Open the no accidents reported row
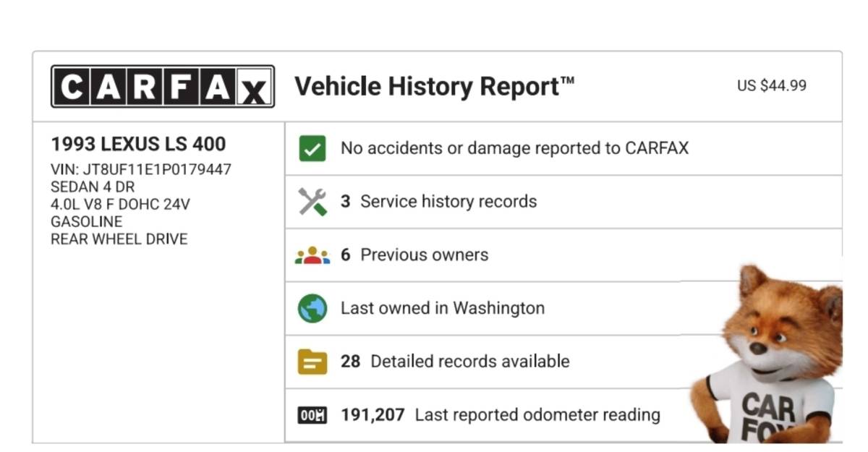The image size is (868, 452). click(514, 148)
